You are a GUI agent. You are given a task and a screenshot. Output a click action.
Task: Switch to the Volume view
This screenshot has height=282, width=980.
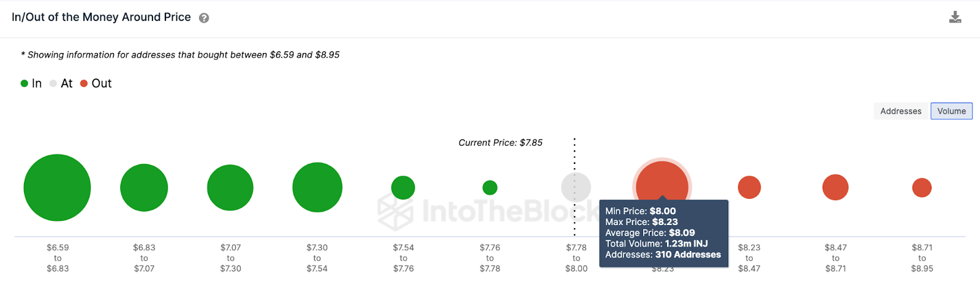pos(951,111)
